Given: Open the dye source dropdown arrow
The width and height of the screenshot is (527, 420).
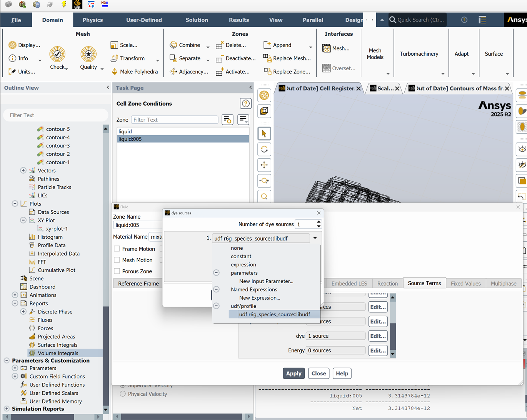Looking at the screenshot, I should (315, 238).
